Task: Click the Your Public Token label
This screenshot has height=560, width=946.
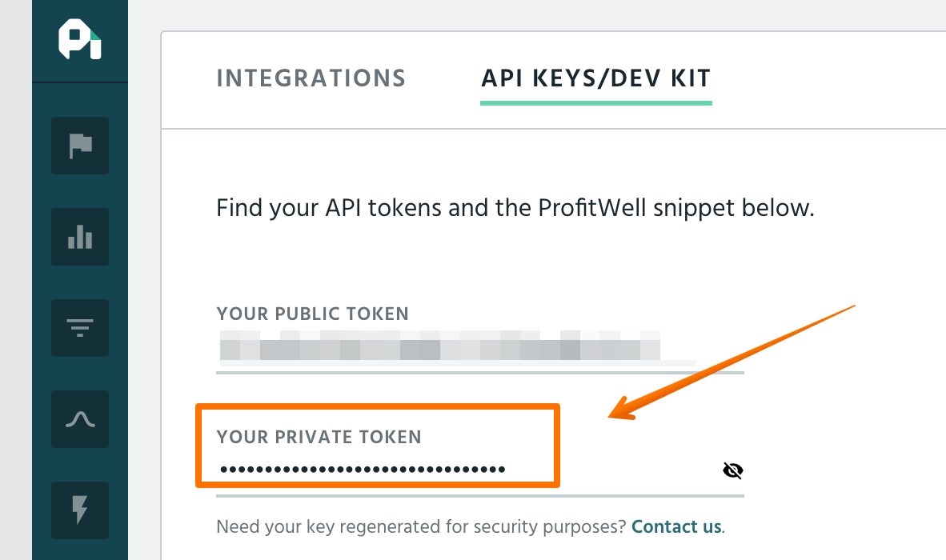Action: [313, 314]
